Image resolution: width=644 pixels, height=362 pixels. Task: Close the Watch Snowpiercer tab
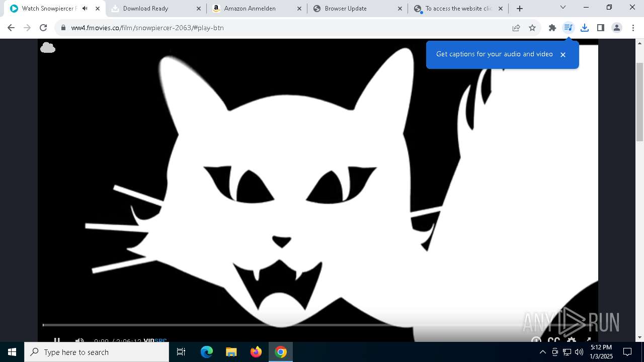pos(98,9)
